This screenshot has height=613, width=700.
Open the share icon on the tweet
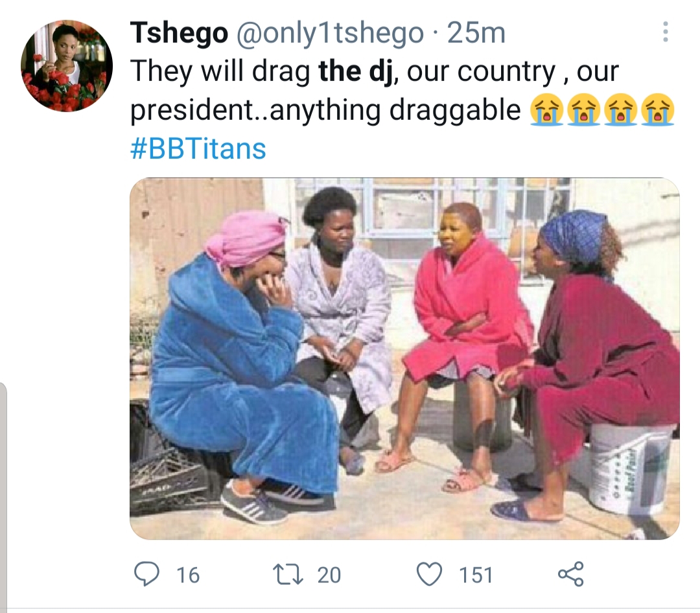tap(570, 574)
